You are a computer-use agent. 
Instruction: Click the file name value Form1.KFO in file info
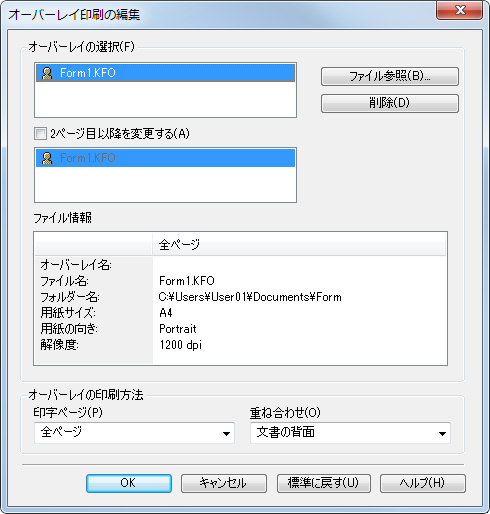click(187, 281)
